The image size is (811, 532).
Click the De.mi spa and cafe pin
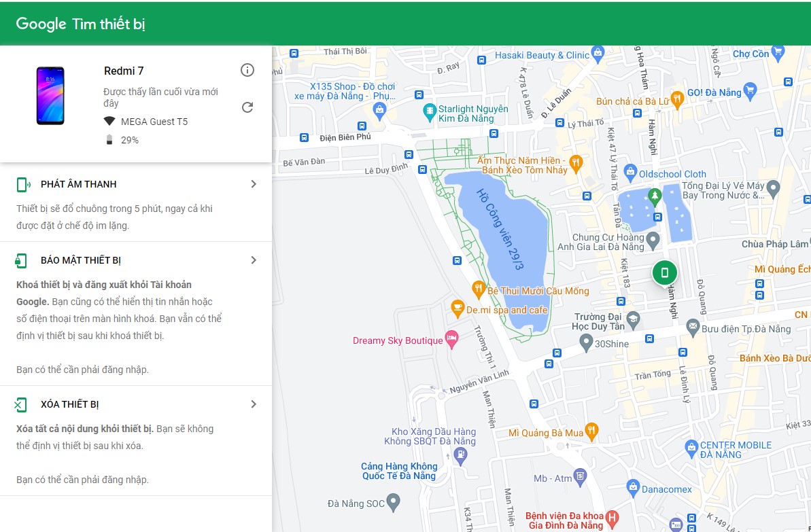coord(458,308)
